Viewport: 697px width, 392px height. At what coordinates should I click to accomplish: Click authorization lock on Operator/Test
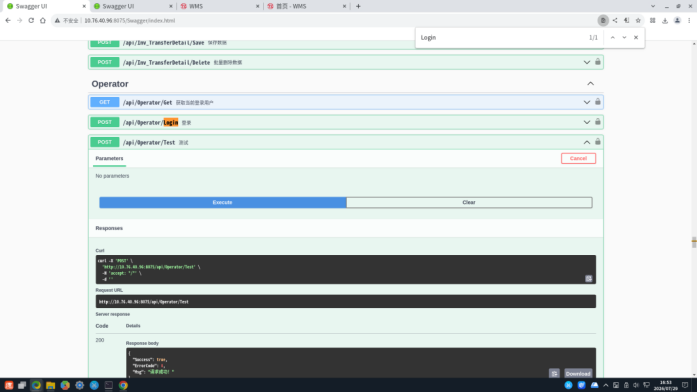point(598,142)
